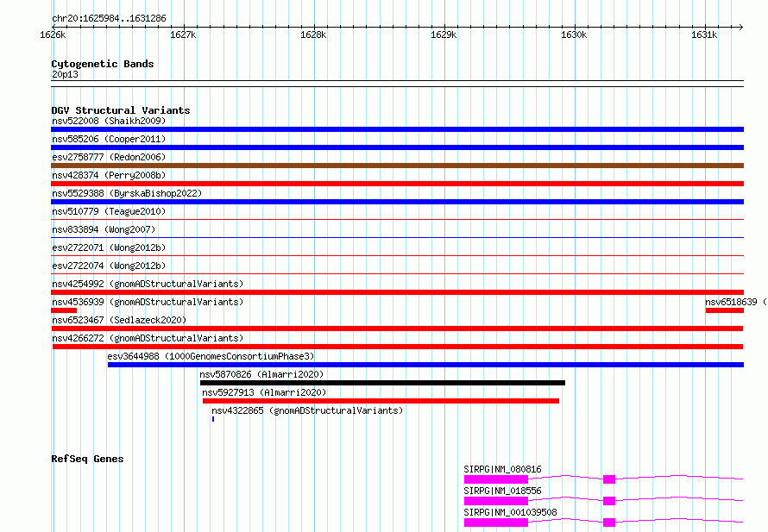Click the 20p13 band label
The width and height of the screenshot is (768, 532).
(x=65, y=74)
